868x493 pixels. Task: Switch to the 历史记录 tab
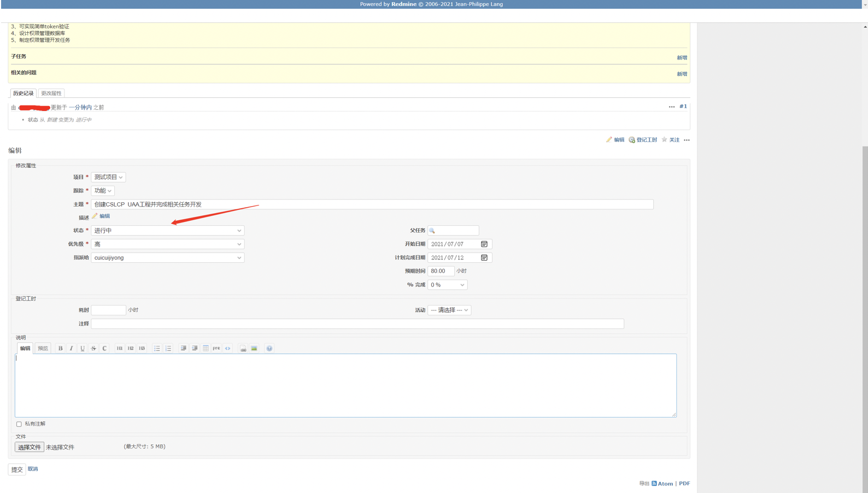23,93
